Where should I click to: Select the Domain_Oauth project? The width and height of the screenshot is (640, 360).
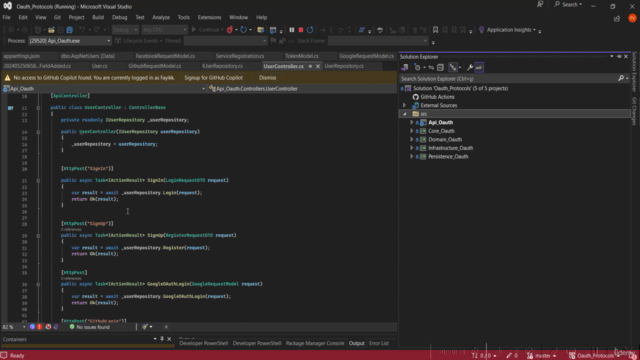pos(444,140)
